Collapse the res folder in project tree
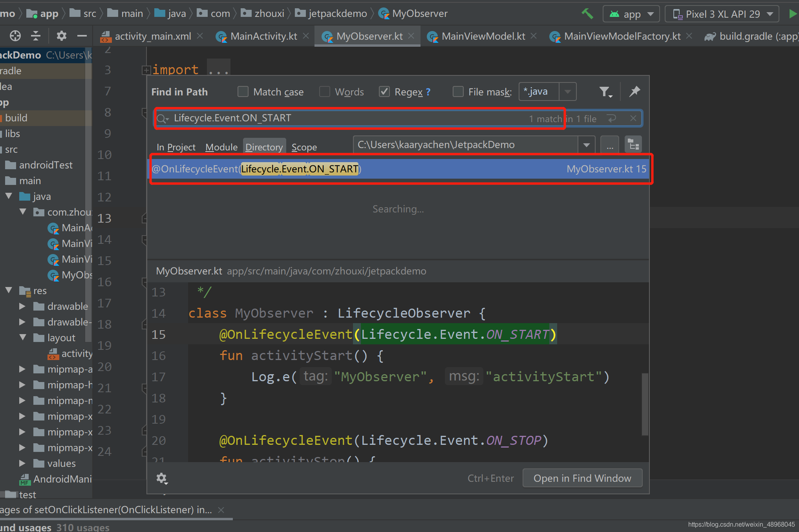Image resolution: width=799 pixels, height=532 pixels. pos(9,291)
